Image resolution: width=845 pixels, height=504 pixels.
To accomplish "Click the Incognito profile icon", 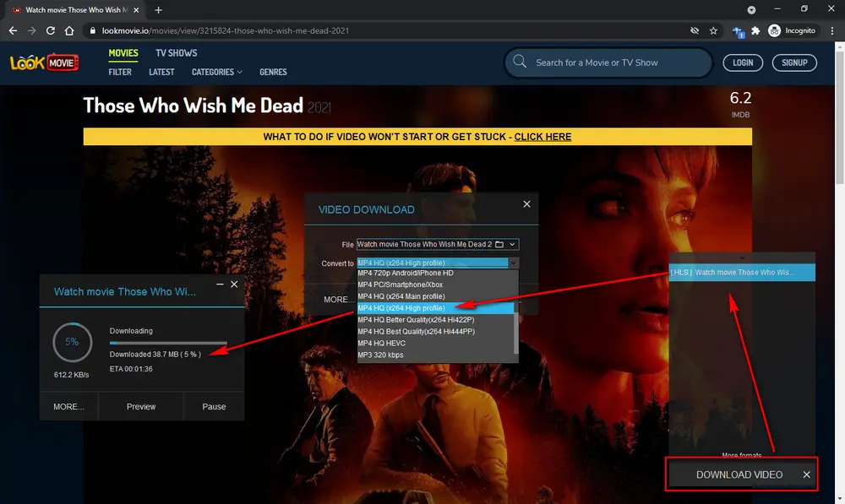I will (774, 30).
